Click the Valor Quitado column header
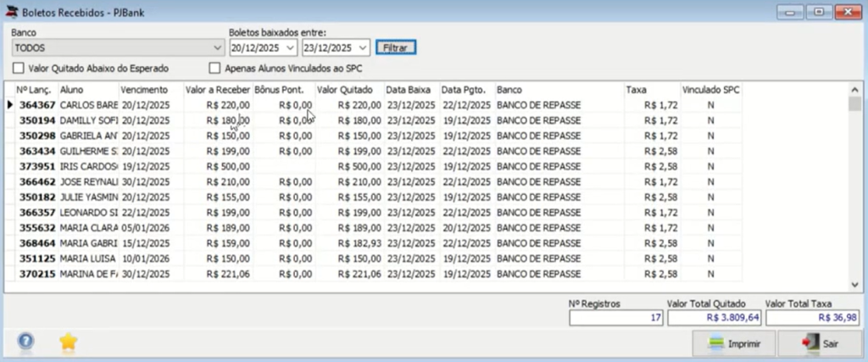 click(350, 90)
